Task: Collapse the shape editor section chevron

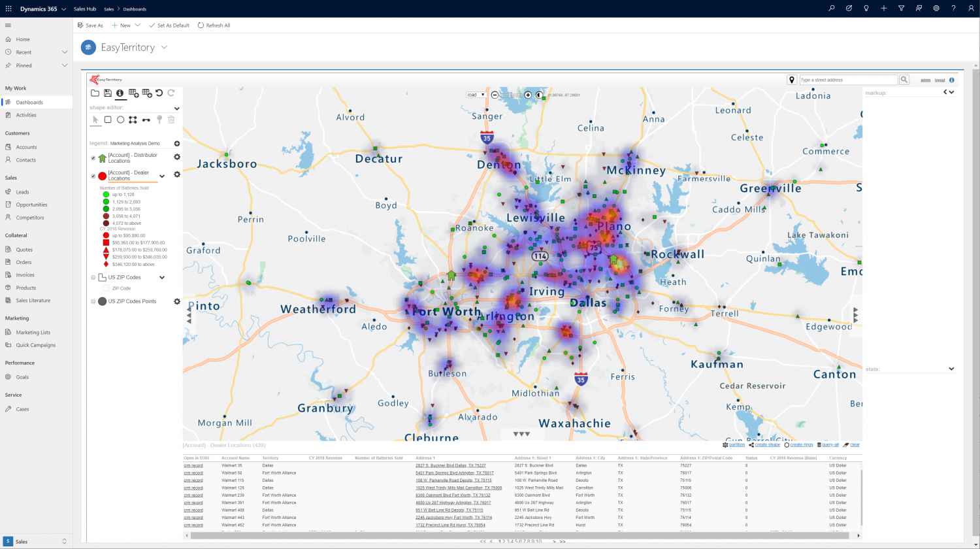Action: (x=176, y=108)
